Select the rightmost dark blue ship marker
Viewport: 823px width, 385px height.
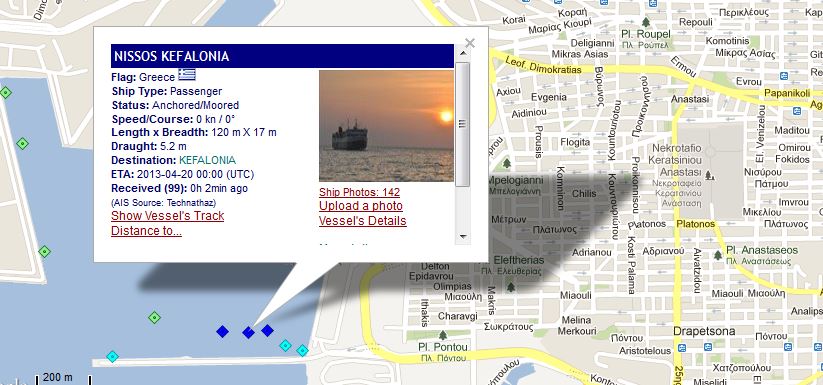tap(268, 330)
